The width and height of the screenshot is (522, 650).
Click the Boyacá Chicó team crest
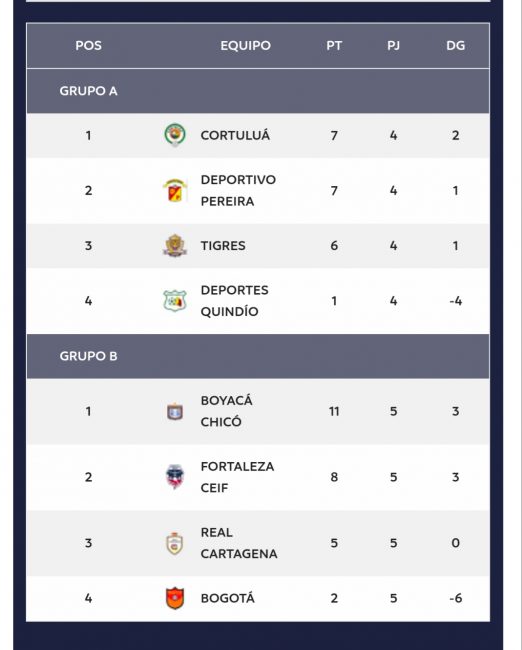175,411
